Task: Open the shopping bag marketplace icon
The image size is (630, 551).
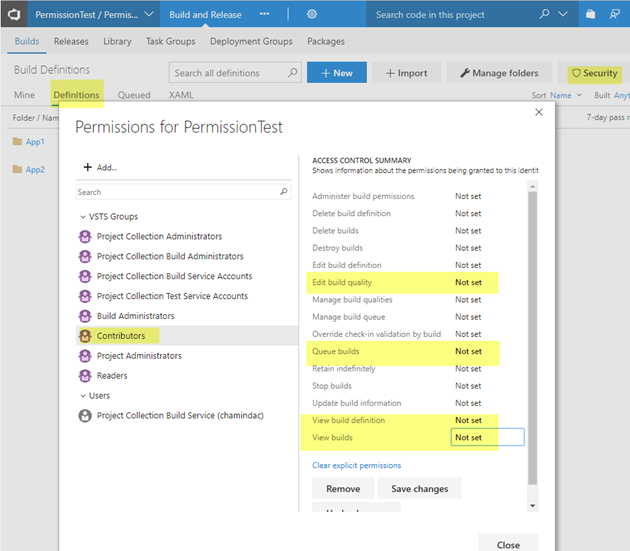Action: [x=590, y=14]
